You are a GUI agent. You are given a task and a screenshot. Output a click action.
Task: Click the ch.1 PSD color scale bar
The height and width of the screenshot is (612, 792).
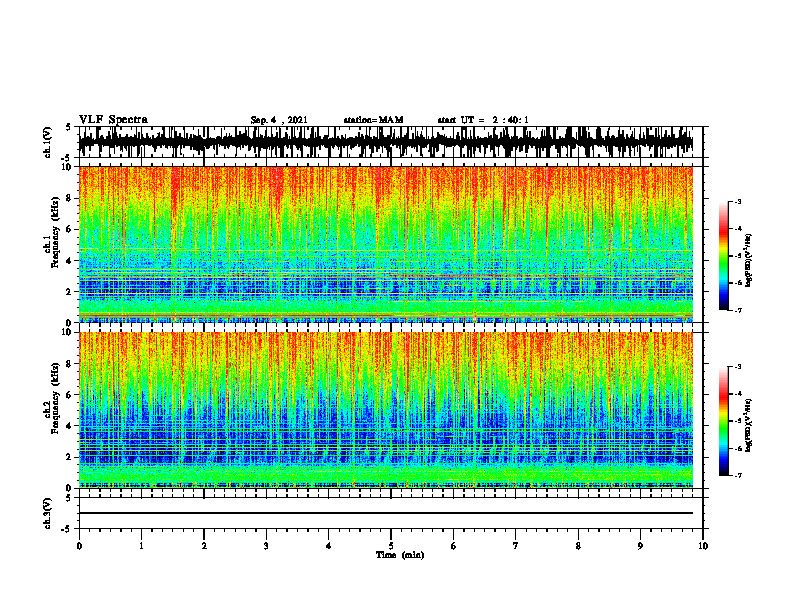click(x=724, y=256)
